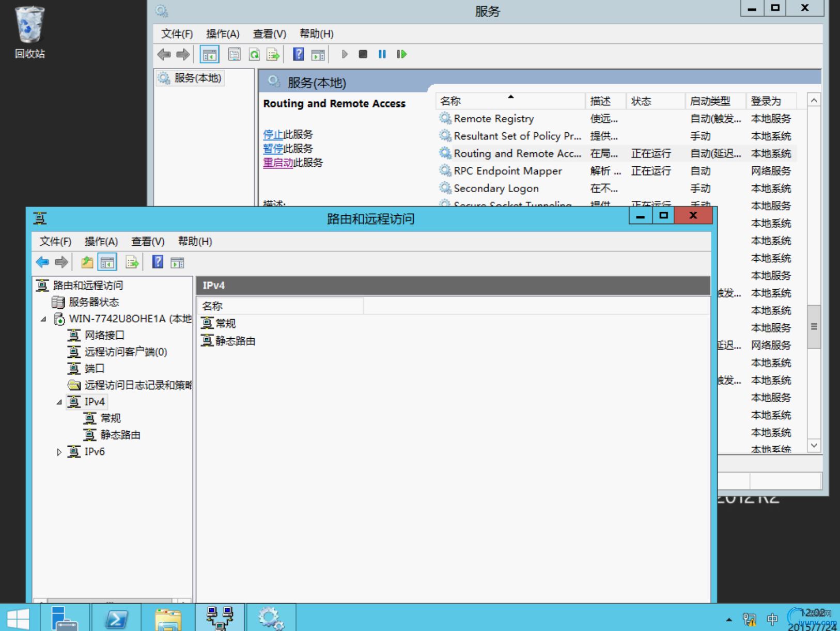The height and width of the screenshot is (631, 840).
Task: Launch PowerShell from taskbar
Action: click(x=116, y=618)
